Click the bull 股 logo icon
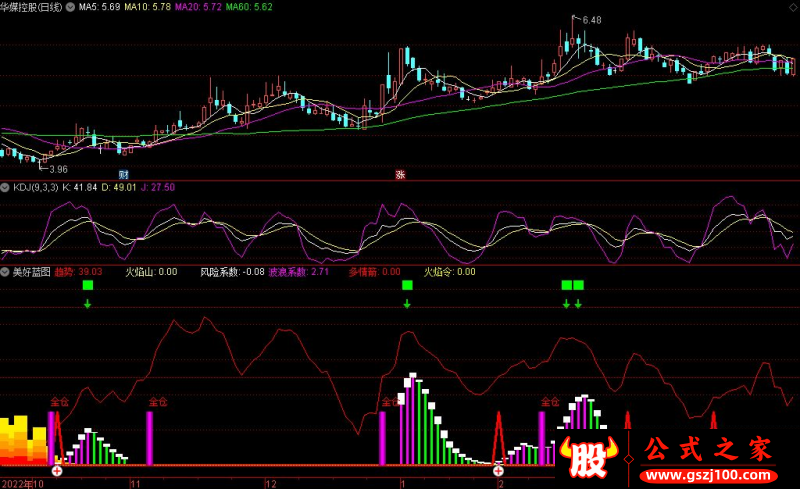800x489 pixels. (x=583, y=458)
